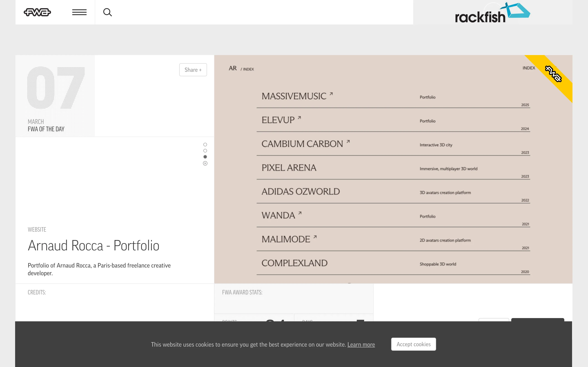Select the second slide indicator dot

pos(205,150)
